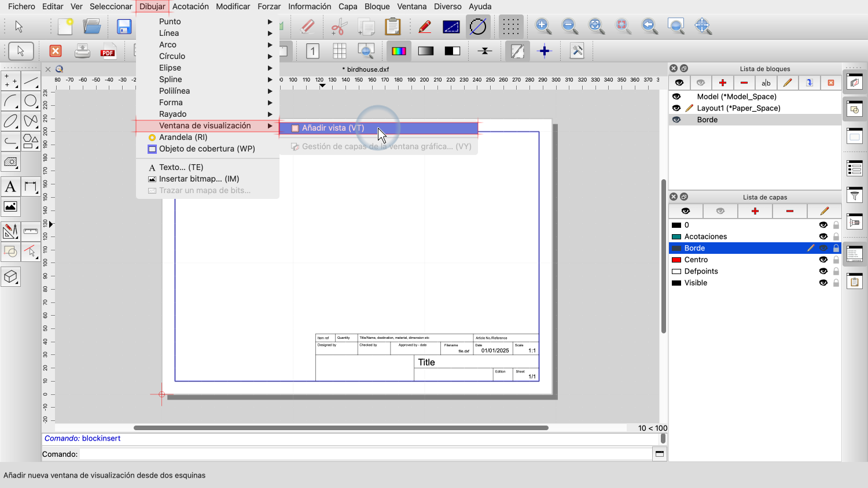Open the Modificar menu
868x488 pixels.
[x=233, y=6]
